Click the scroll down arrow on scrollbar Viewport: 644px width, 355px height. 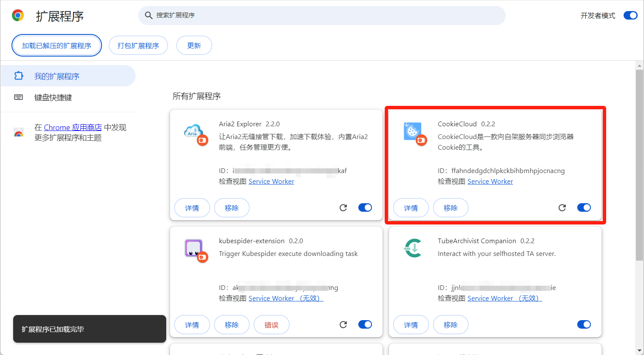639,350
